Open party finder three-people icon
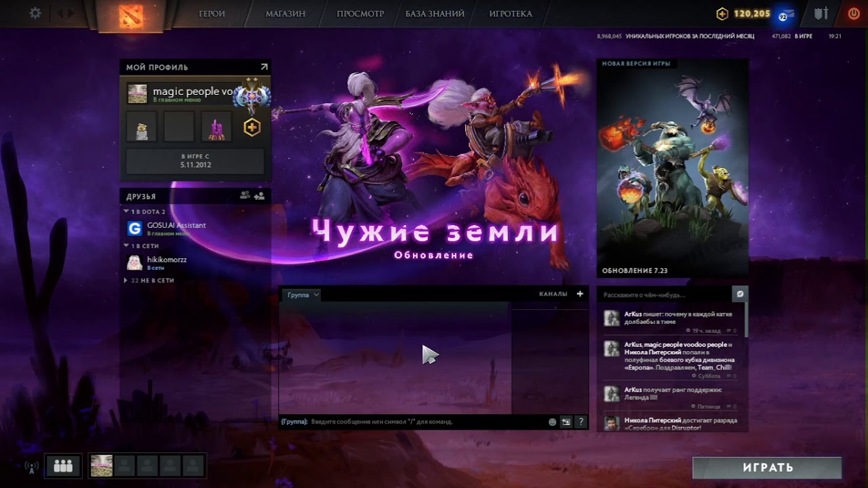This screenshot has height=488, width=868. click(x=63, y=466)
